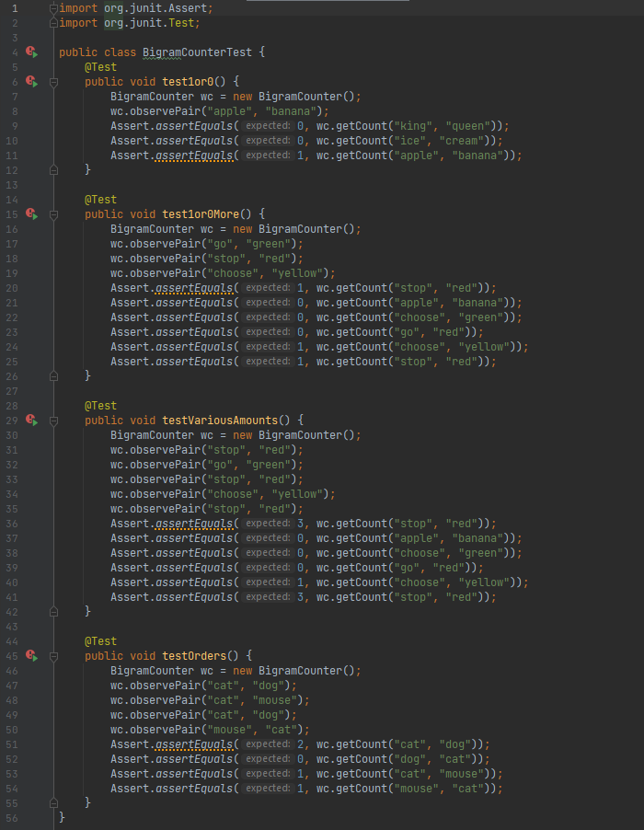Image resolution: width=644 pixels, height=830 pixels.
Task: Place cursor on method name testOrders
Action: [x=194, y=656]
